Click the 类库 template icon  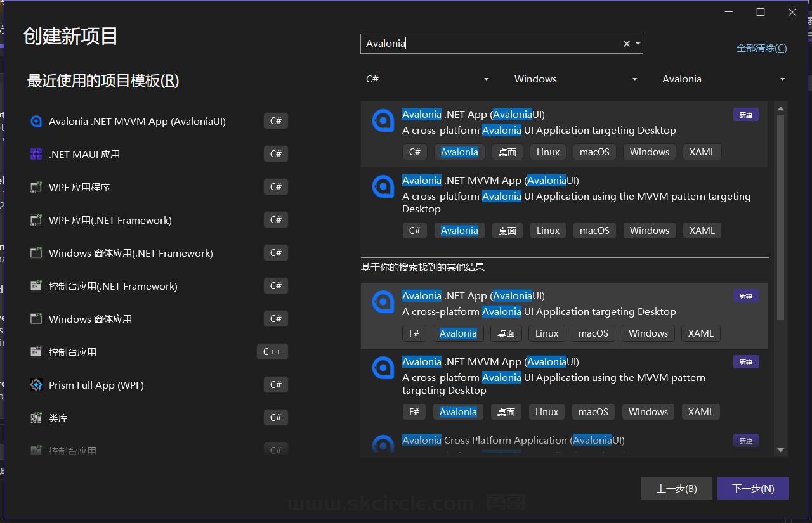[x=36, y=418]
